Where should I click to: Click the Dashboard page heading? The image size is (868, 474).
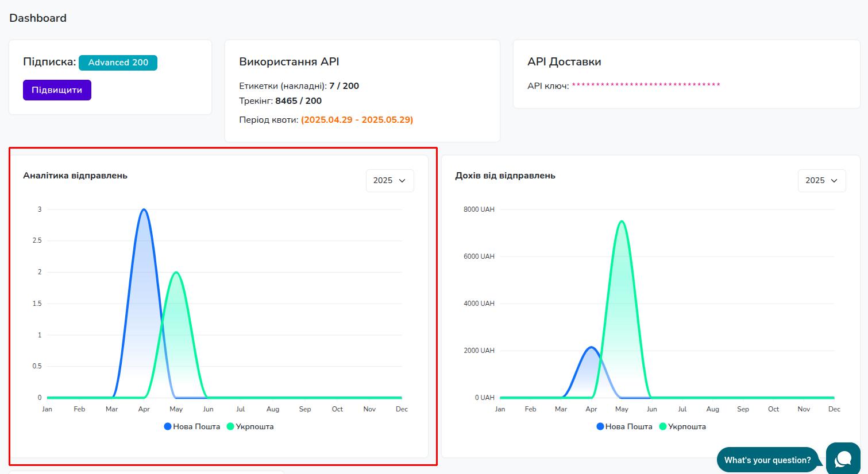click(x=38, y=18)
